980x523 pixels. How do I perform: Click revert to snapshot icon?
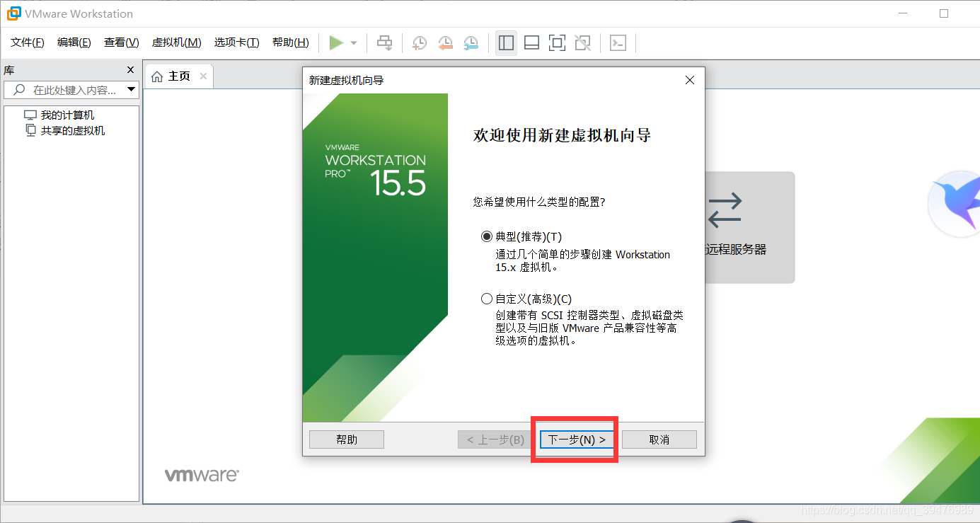pyautogui.click(x=445, y=43)
